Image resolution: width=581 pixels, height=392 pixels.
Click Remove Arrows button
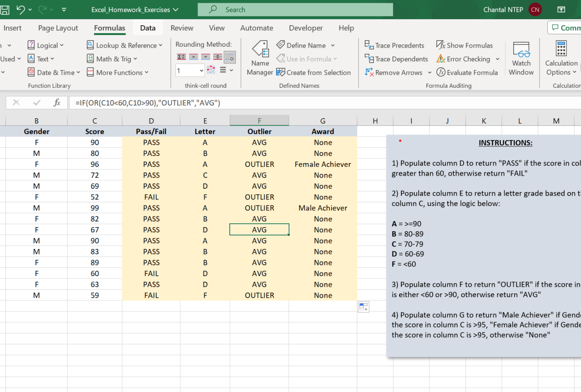(x=393, y=72)
